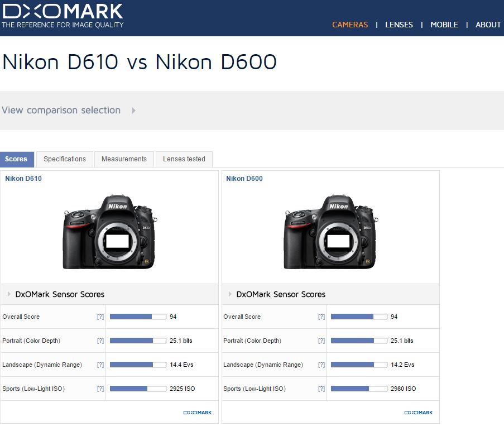Open the Nikon D600 title link
Viewport: 504px width, 431px height.
pos(244,179)
